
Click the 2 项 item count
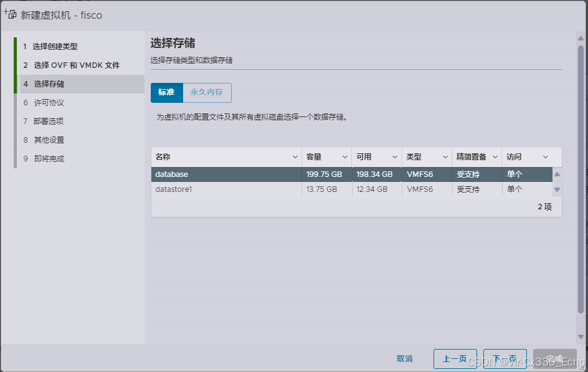[545, 207]
